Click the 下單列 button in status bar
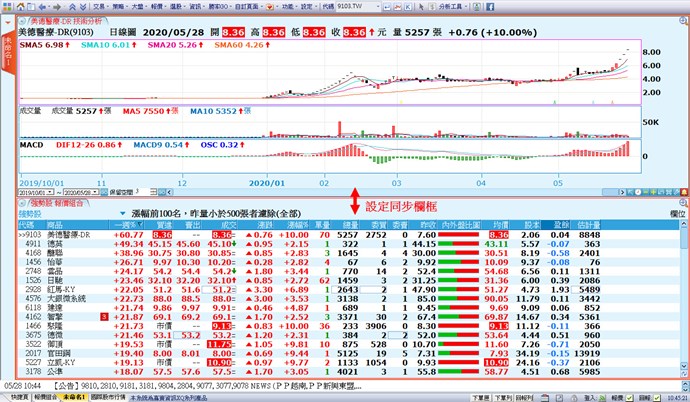Screen dimensions: 690x402 coord(503,398)
